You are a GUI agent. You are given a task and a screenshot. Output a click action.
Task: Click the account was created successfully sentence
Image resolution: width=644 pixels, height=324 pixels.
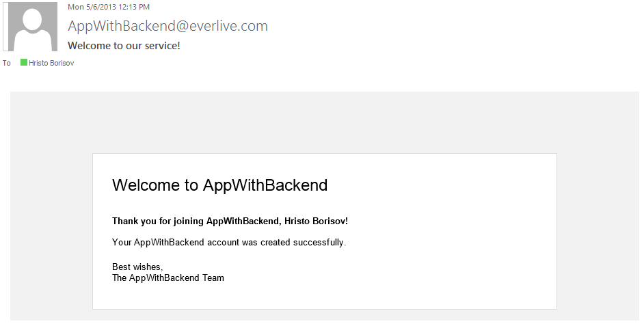tap(229, 242)
